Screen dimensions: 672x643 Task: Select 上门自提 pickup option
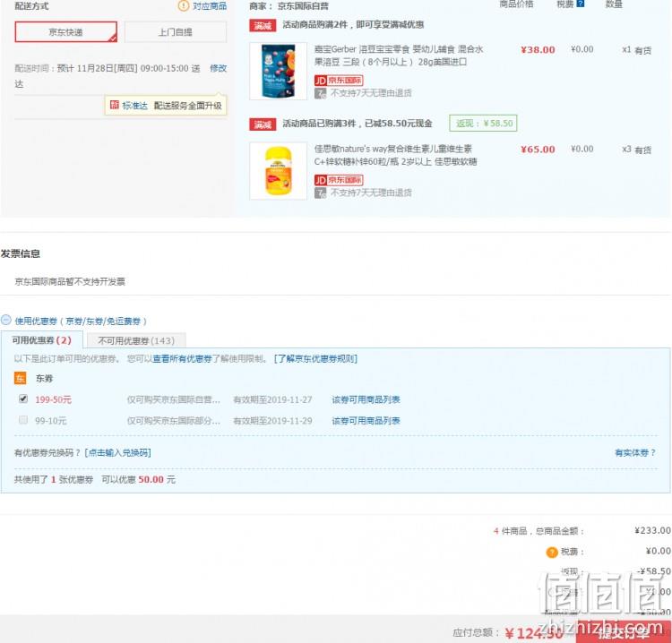coord(176,32)
